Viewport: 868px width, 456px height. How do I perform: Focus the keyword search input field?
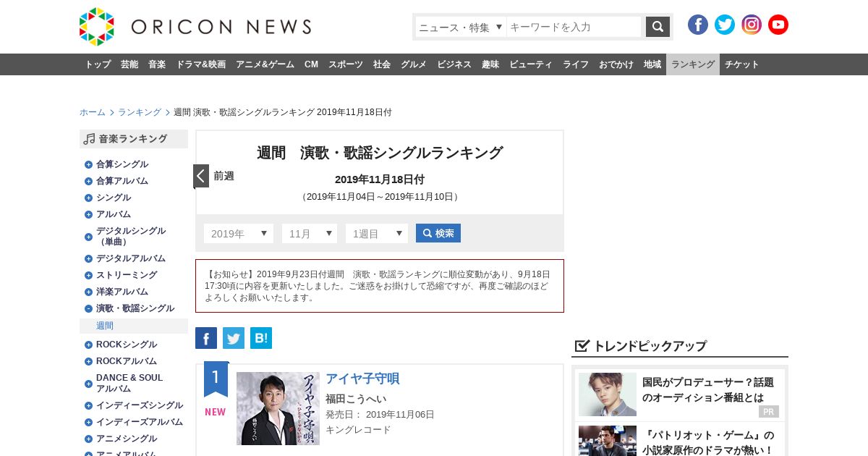(x=574, y=27)
